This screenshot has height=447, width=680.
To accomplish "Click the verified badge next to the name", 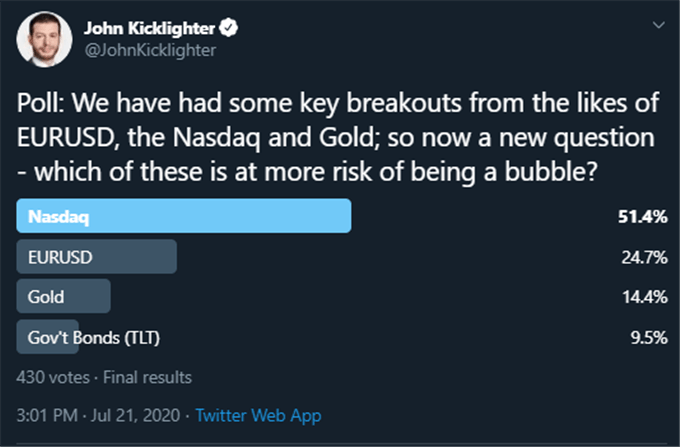I will point(228,28).
